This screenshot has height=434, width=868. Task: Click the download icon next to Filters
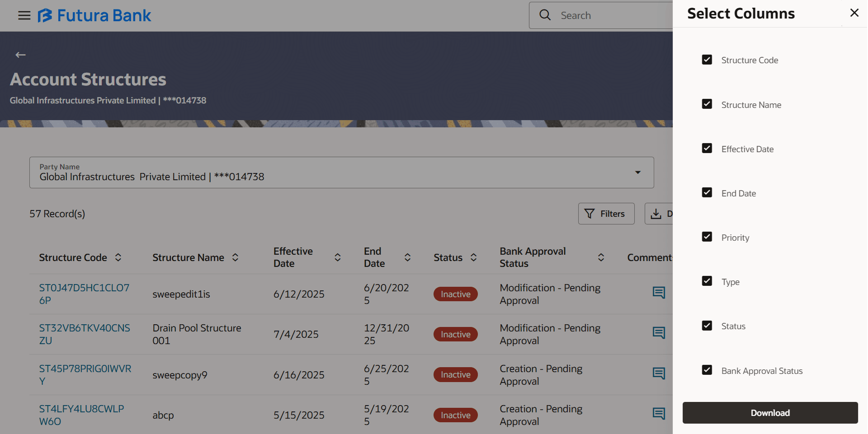click(x=656, y=214)
